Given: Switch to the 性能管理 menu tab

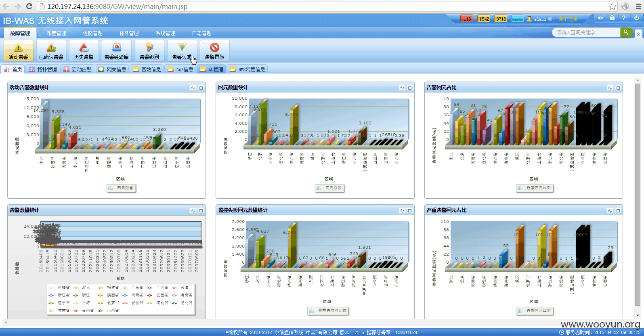Looking at the screenshot, I should click(x=93, y=33).
